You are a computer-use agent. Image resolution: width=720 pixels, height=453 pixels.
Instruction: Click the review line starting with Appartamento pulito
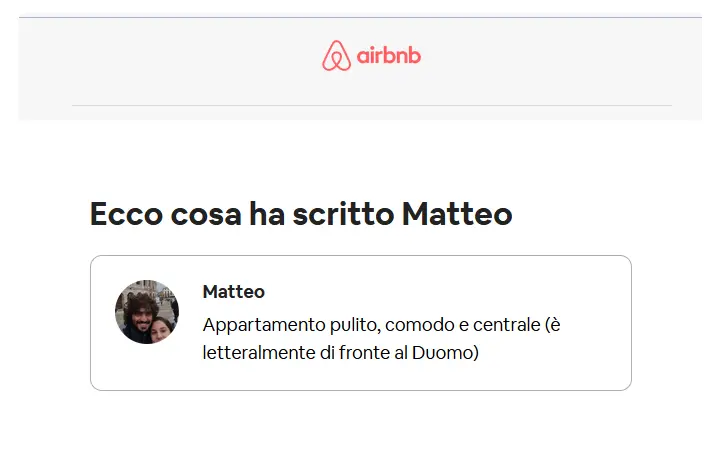tap(382, 325)
